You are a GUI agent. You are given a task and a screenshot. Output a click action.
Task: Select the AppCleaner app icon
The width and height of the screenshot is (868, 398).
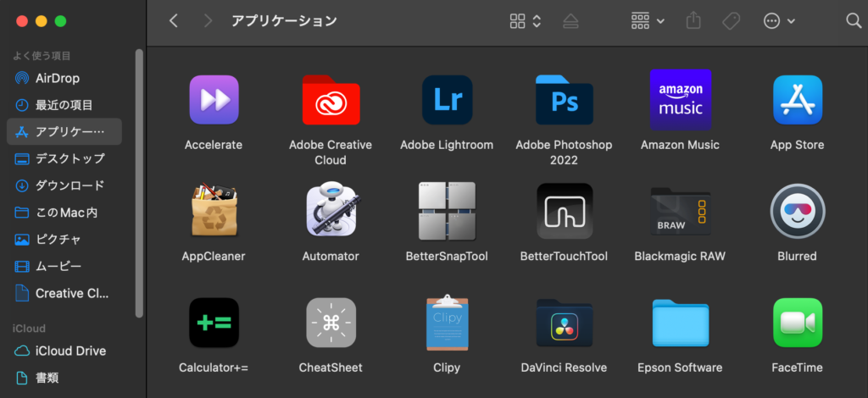(x=214, y=211)
